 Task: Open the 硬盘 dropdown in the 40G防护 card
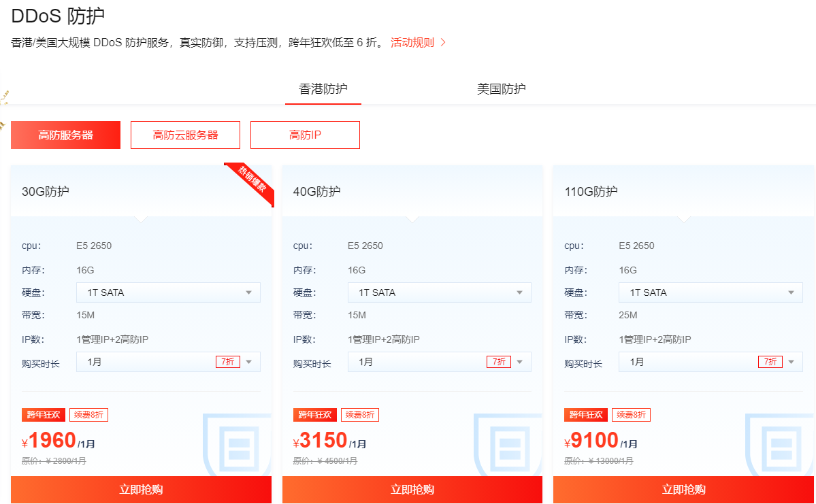439,292
